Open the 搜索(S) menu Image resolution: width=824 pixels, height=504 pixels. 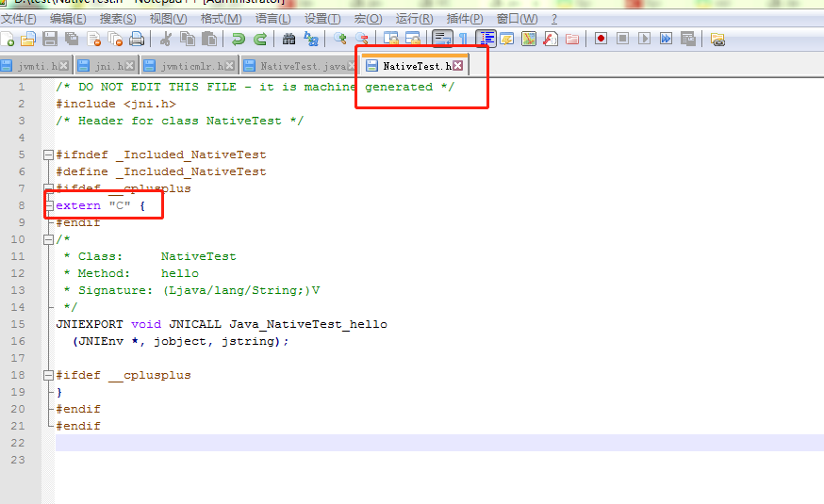click(x=118, y=19)
